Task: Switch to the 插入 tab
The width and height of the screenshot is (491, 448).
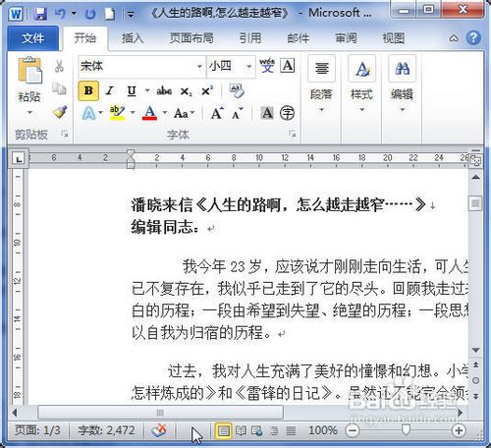Action: 133,38
